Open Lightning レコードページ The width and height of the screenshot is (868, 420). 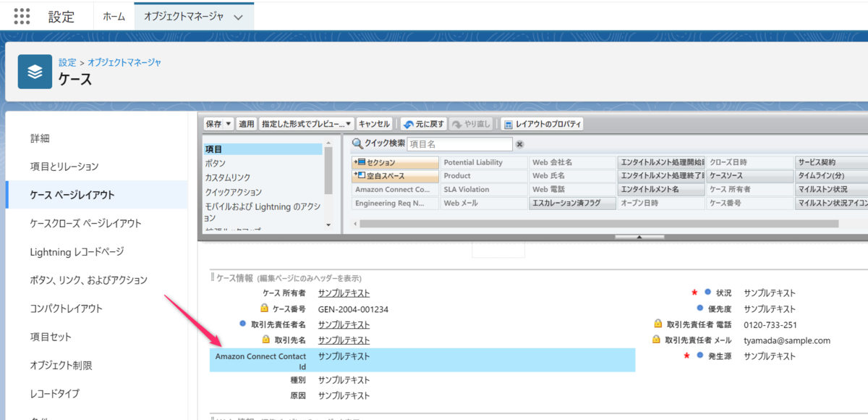coord(77,251)
